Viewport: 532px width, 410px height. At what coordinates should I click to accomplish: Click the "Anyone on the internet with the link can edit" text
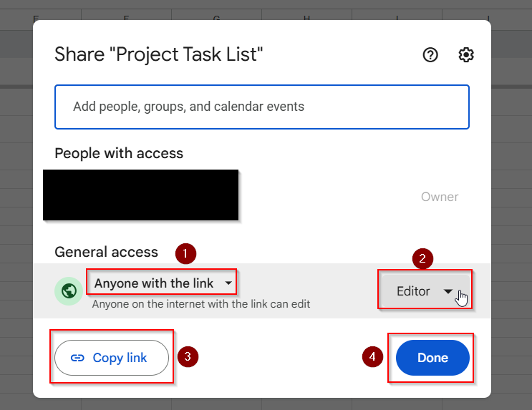click(201, 304)
